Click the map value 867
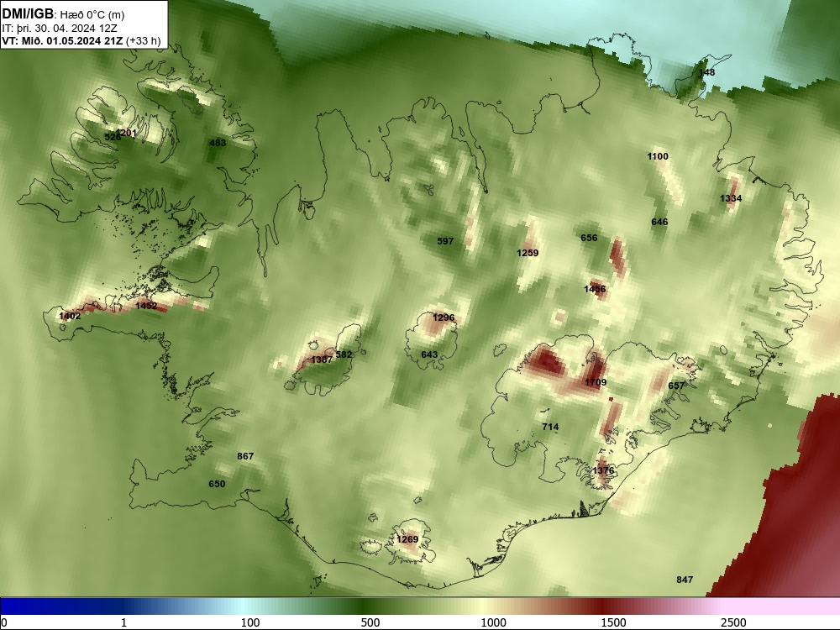The height and width of the screenshot is (630, 840). click(245, 456)
